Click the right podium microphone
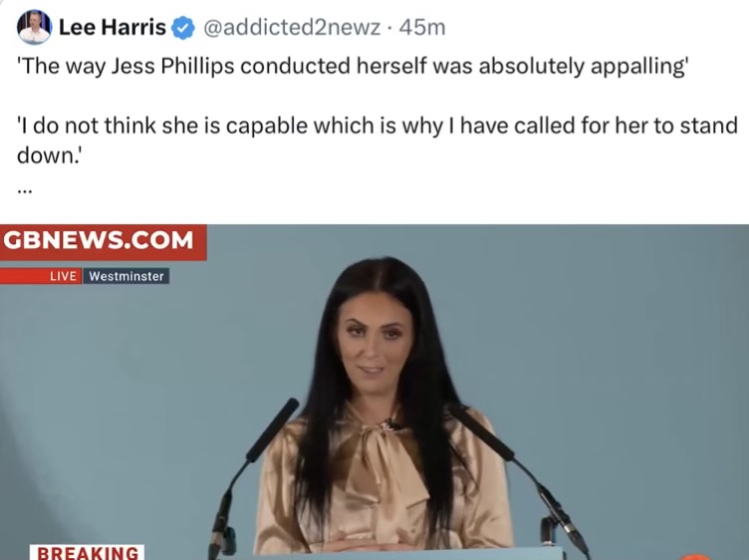Image resolution: width=749 pixels, height=560 pixels. (x=521, y=478)
